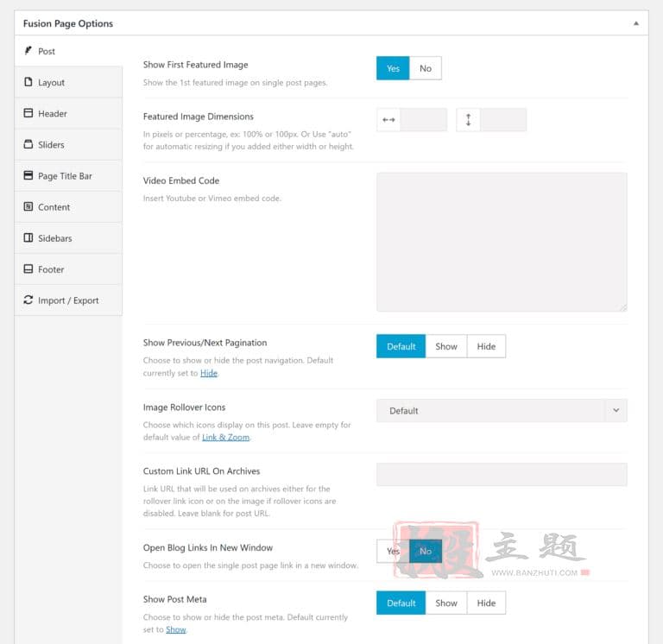Select Default for Previous/Next Pagination
This screenshot has width=663, height=644.
click(401, 346)
